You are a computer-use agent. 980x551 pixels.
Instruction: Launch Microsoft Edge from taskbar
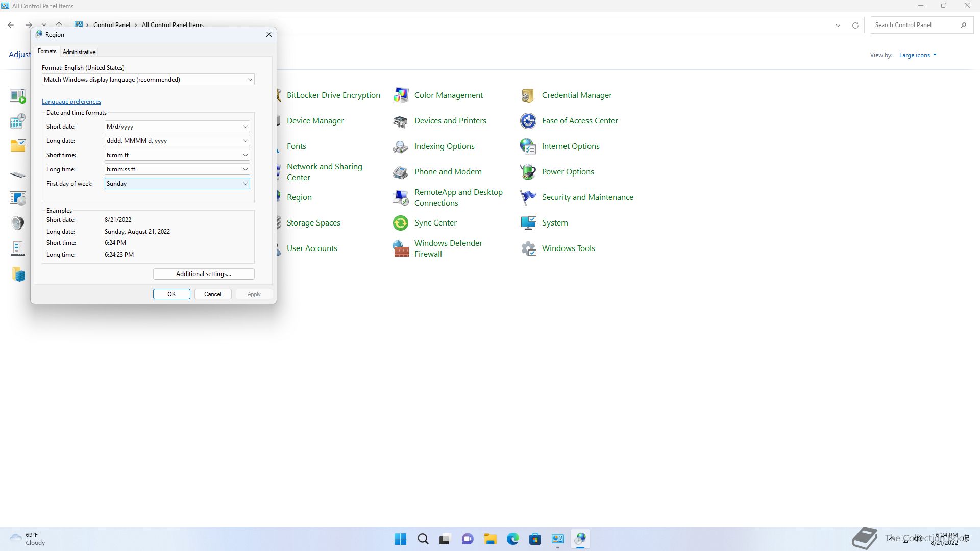513,539
